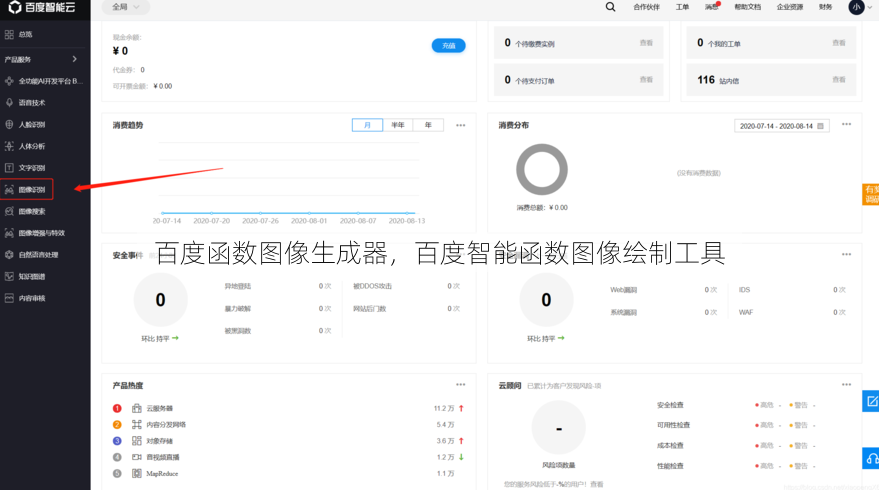This screenshot has width=879, height=490.
Task: Open 产品热度 more options ellipsis
Action: pos(461,385)
